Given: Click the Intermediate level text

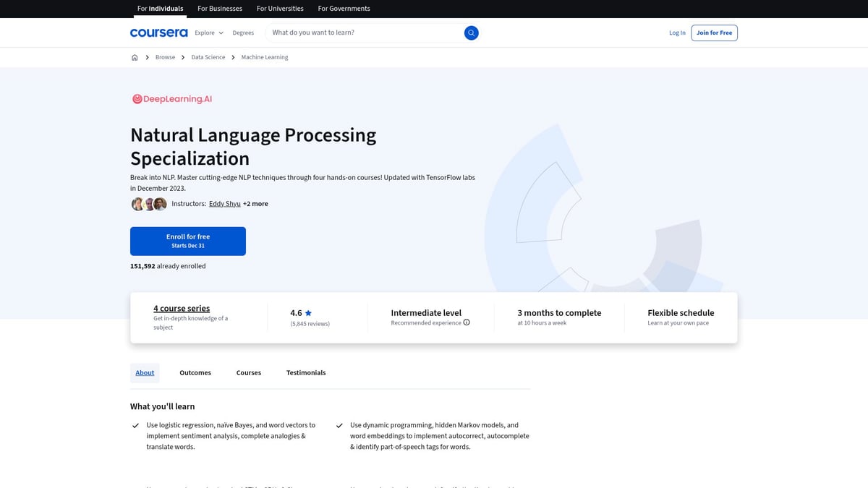Looking at the screenshot, I should [426, 313].
